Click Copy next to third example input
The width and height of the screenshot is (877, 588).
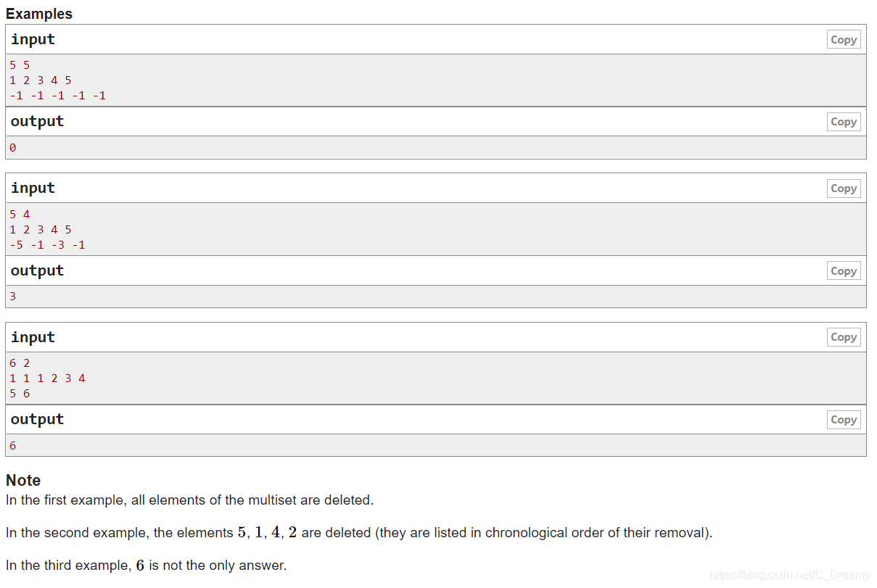coord(844,336)
